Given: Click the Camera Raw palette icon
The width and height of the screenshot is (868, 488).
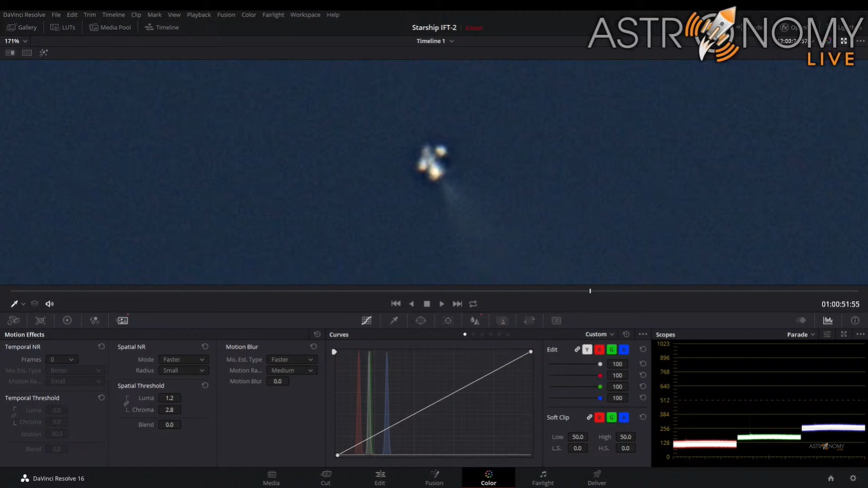Looking at the screenshot, I should [13, 321].
